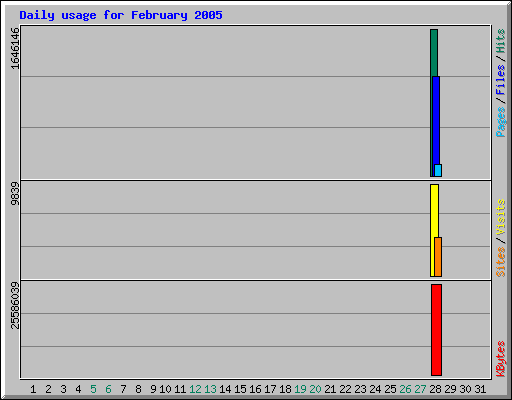The image size is (512, 400).
Task: Click green weekend day 12 label
Action: tap(195, 389)
